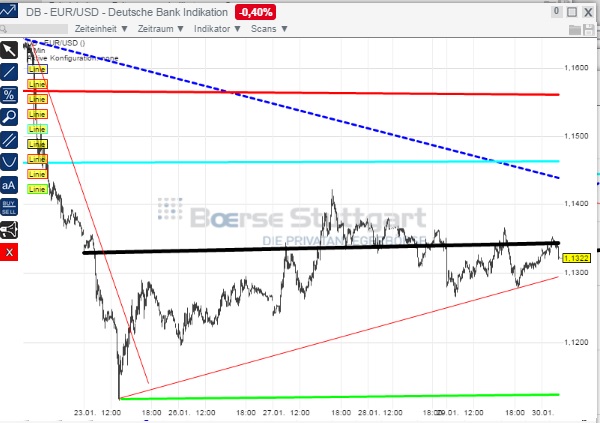Click the 27.01. date label

pos(274,413)
